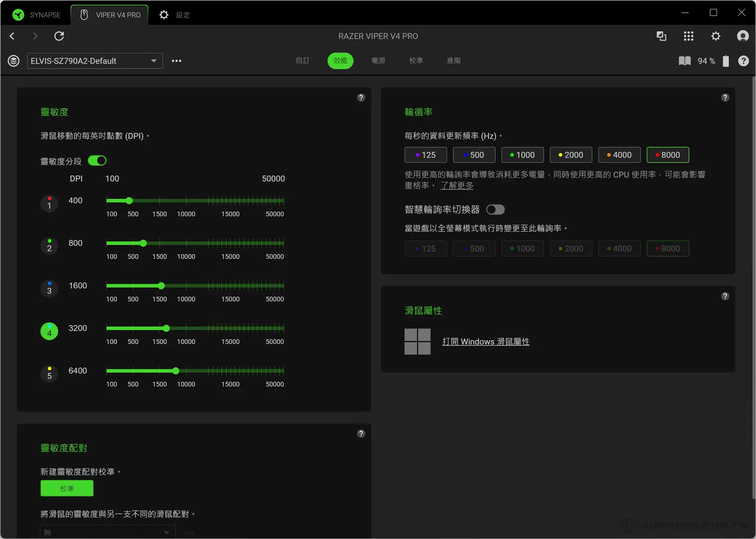This screenshot has height=539, width=756.
Task: Go back with the back arrow
Action: [12, 36]
